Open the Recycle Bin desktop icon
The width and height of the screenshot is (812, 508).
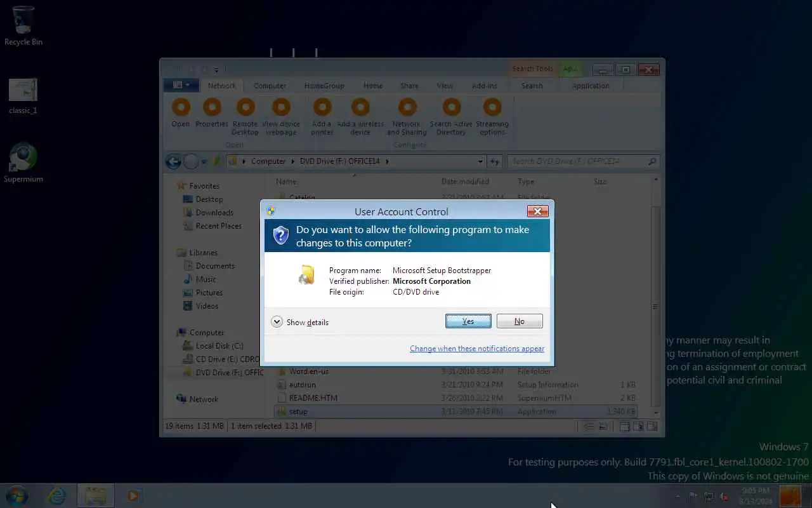[23, 26]
